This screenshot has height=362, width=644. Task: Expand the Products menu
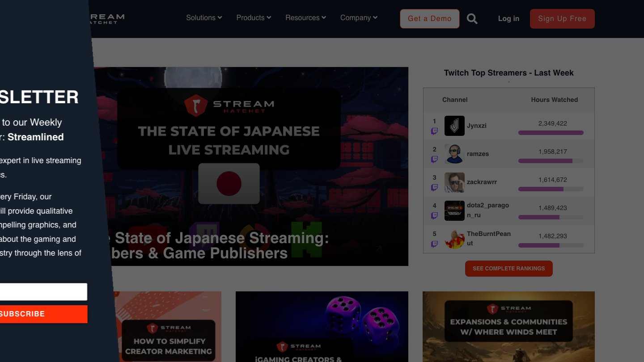pos(254,18)
